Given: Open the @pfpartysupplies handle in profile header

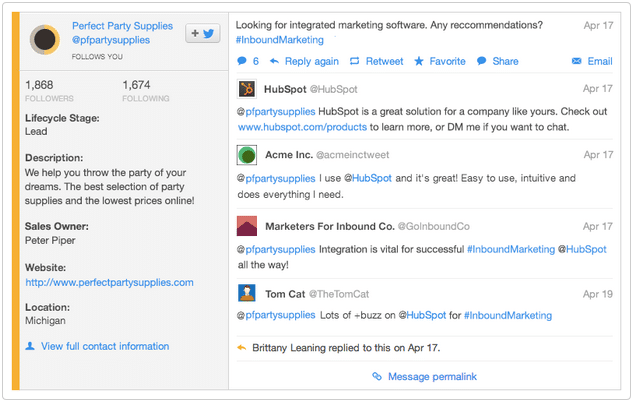Looking at the screenshot, I should (x=111, y=40).
